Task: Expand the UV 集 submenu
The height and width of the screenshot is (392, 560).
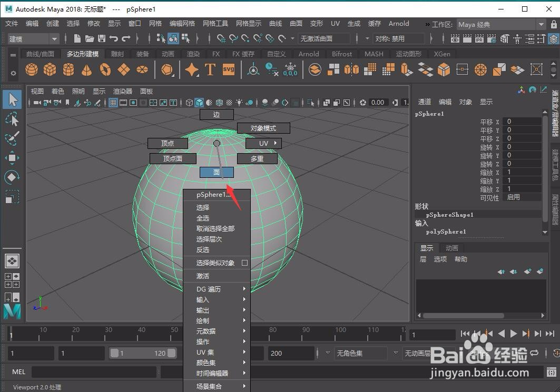Action: [x=217, y=352]
